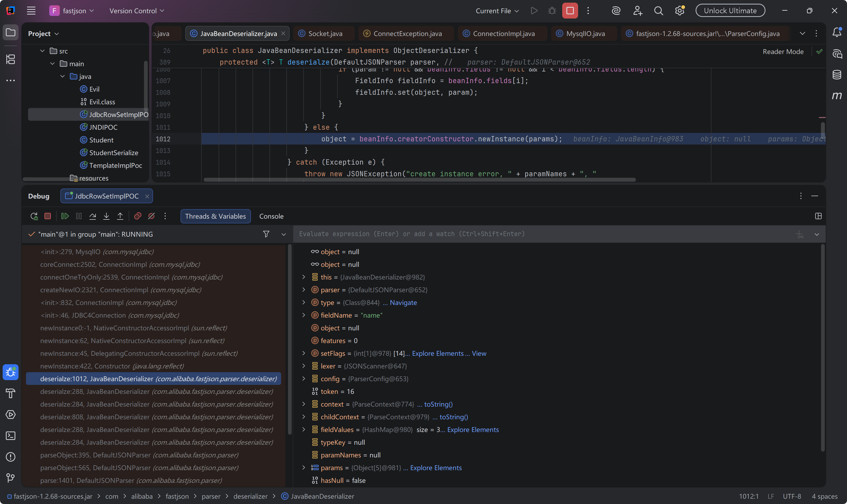The image size is (847, 504).
Task: Select the Threads & Variables tab
Action: [x=216, y=216]
